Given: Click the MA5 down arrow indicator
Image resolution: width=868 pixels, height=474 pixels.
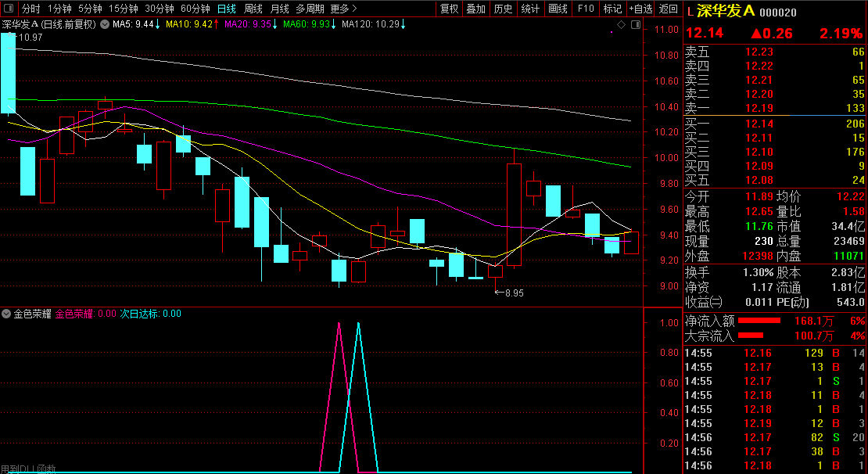Looking at the screenshot, I should point(159,24).
